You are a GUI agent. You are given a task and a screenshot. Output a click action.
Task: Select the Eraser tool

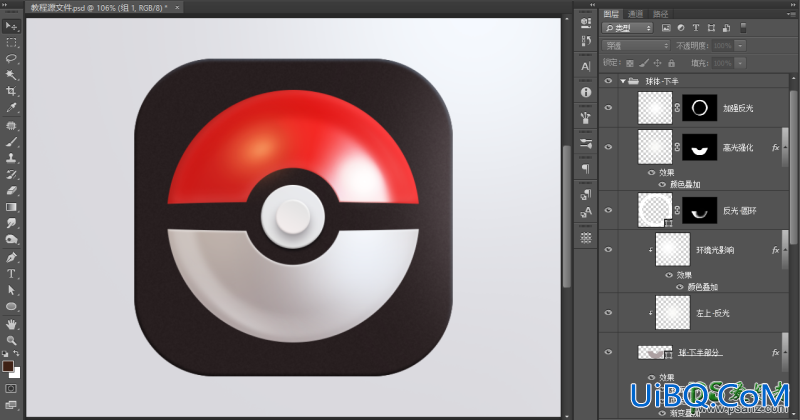click(11, 191)
